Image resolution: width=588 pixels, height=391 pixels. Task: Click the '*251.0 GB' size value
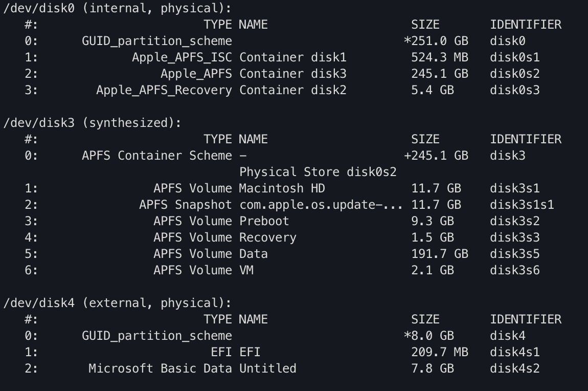(436, 41)
